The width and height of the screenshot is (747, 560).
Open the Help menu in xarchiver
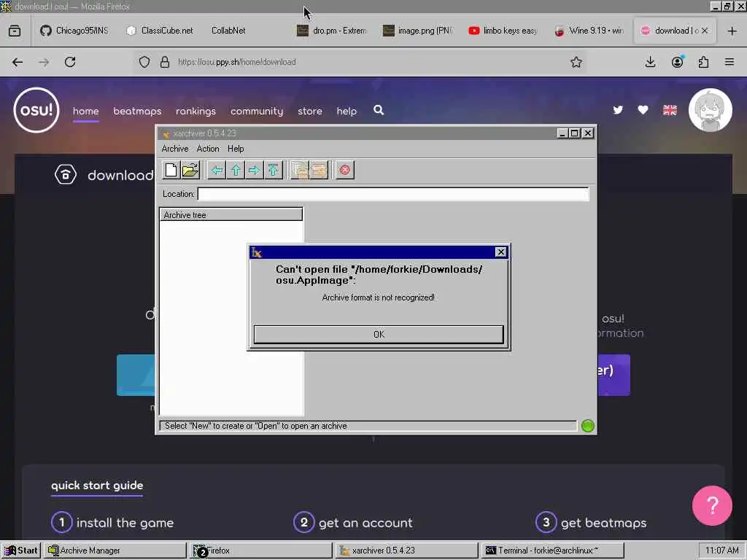click(236, 149)
